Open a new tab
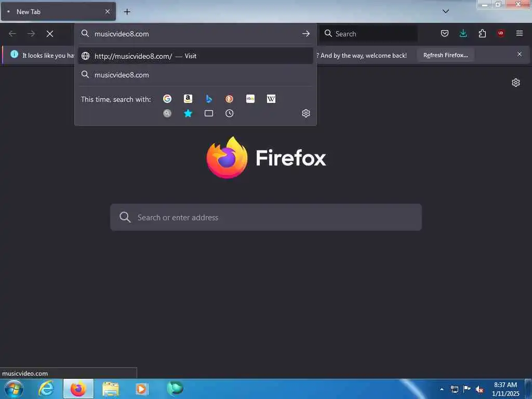Image resolution: width=532 pixels, height=399 pixels. 127,11
